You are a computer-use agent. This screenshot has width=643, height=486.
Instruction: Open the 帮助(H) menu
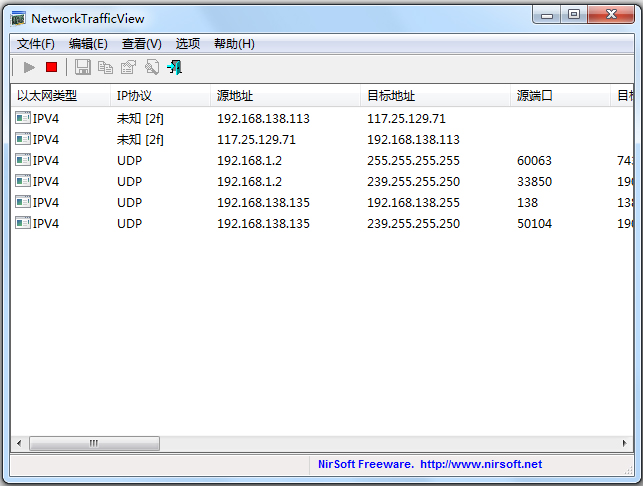tap(234, 43)
